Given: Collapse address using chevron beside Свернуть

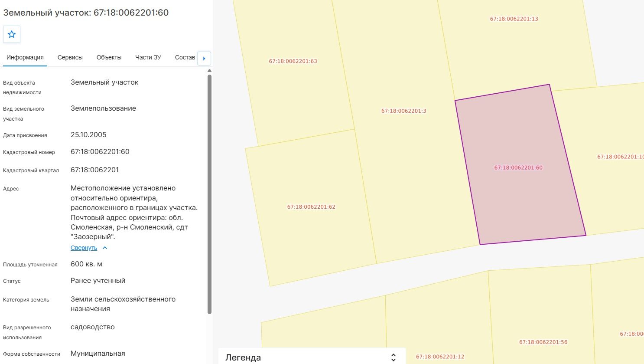Looking at the screenshot, I should (105, 248).
